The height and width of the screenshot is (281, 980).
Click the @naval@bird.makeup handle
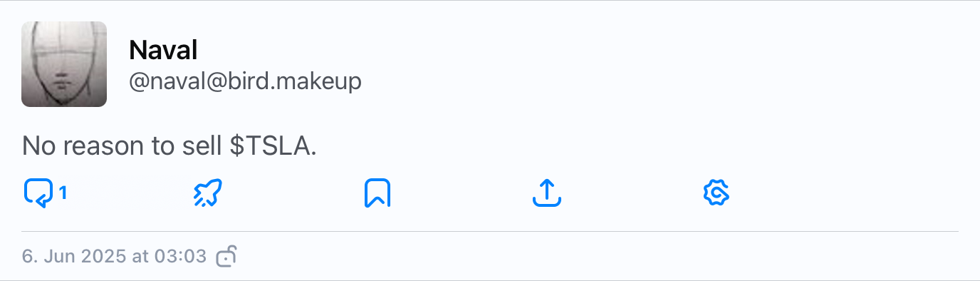coord(245,81)
